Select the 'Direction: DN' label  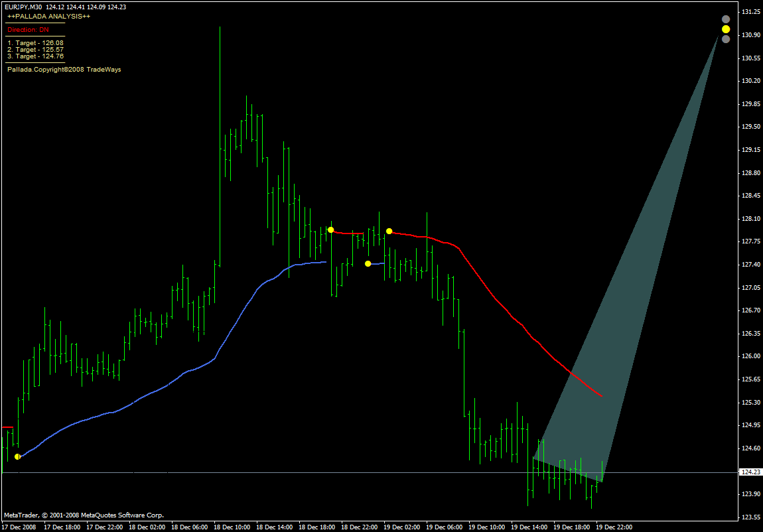click(x=29, y=30)
